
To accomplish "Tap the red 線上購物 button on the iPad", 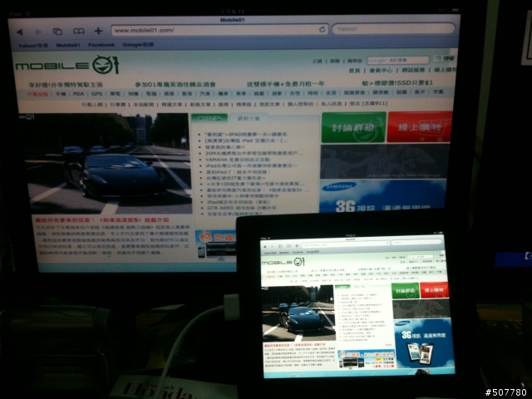I will click(x=434, y=290).
